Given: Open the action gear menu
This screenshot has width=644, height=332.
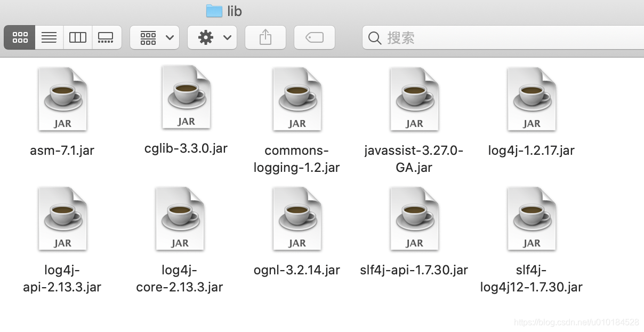Looking at the screenshot, I should [212, 37].
